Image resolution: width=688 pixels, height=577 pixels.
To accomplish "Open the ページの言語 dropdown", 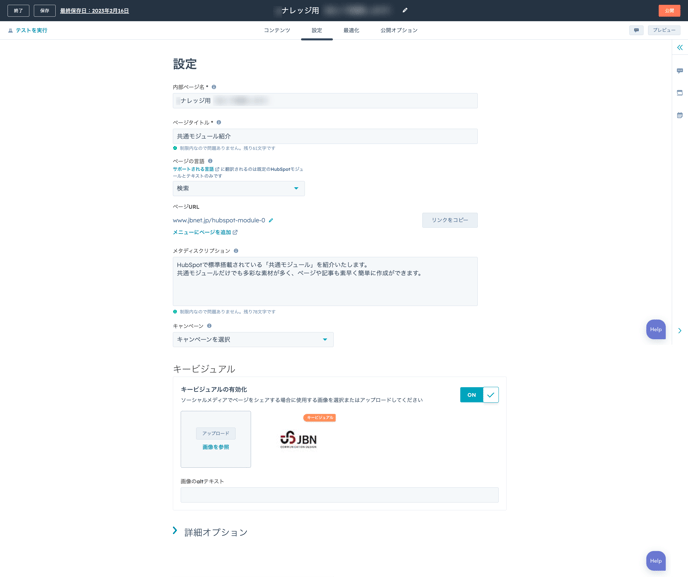I will 238,188.
